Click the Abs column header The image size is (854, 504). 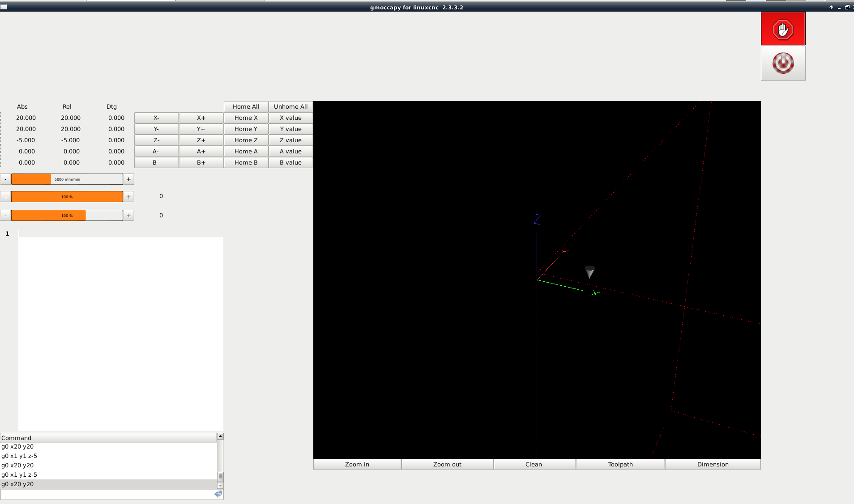click(x=22, y=106)
